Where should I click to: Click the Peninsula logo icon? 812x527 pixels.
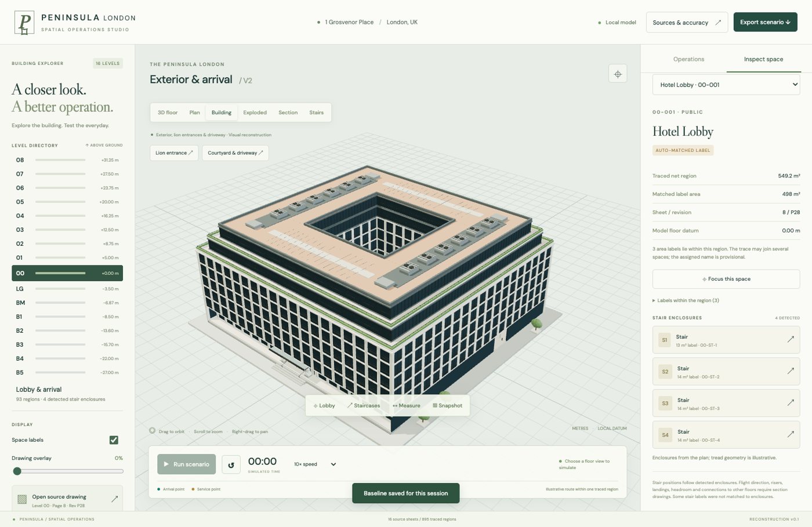coord(24,23)
